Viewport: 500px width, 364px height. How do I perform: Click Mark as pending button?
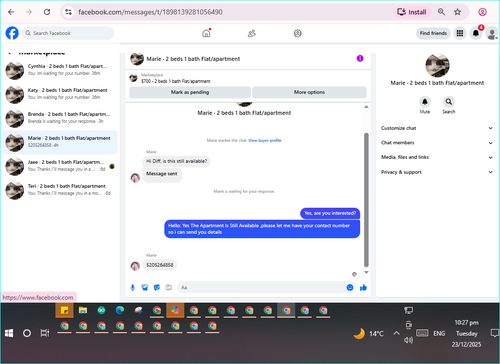[x=190, y=92]
